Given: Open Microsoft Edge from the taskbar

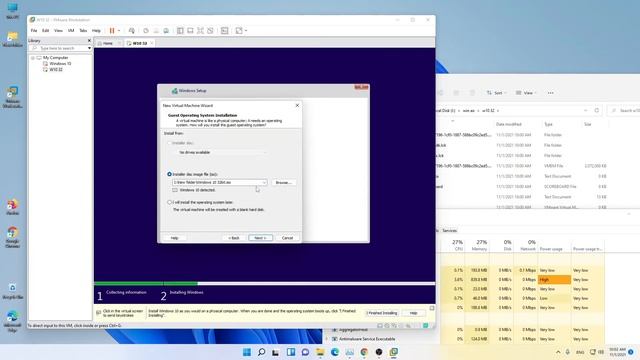Looking at the screenshot, I should 335,352.
